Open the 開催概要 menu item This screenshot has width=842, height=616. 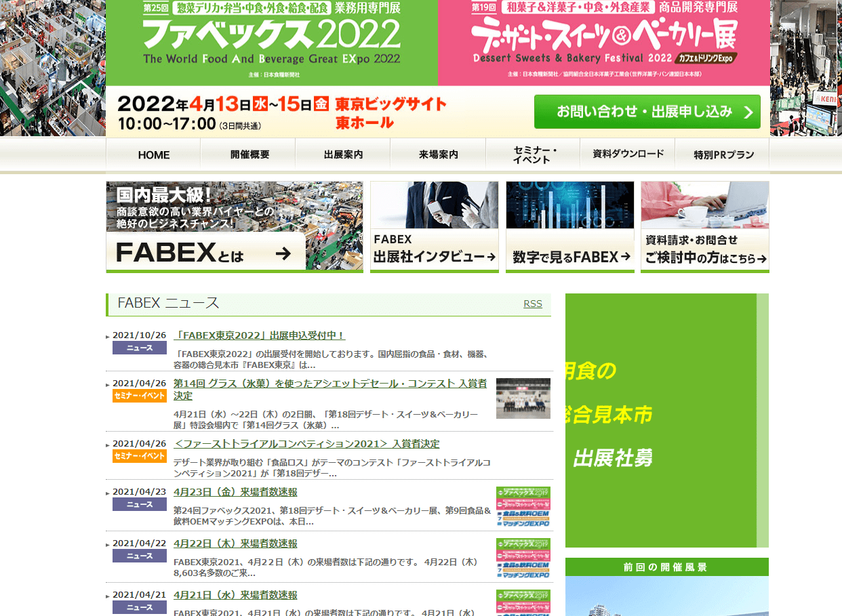click(249, 155)
